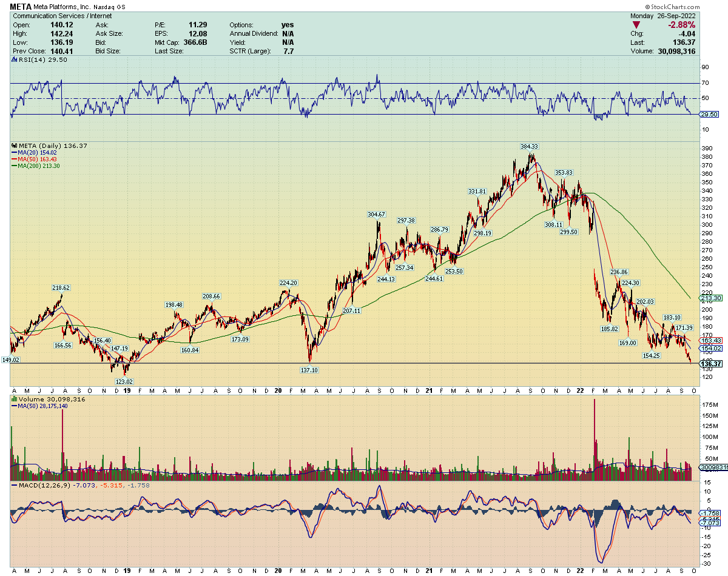Click the red down-arrow change indicator

coord(636,25)
